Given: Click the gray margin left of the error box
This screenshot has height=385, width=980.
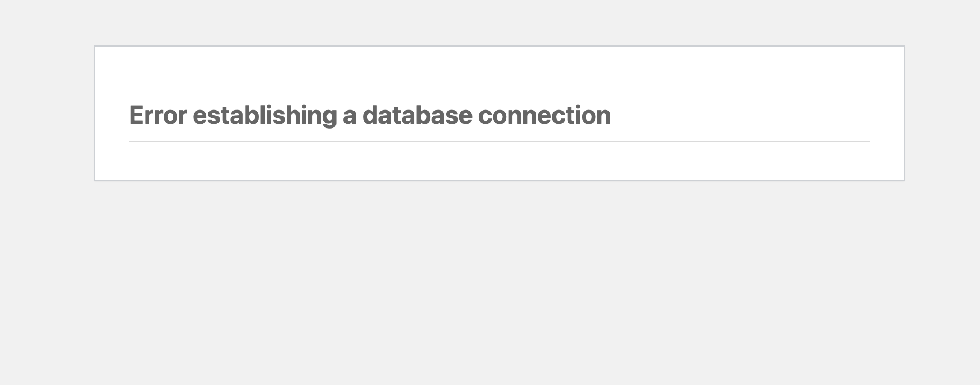Looking at the screenshot, I should 47,113.
